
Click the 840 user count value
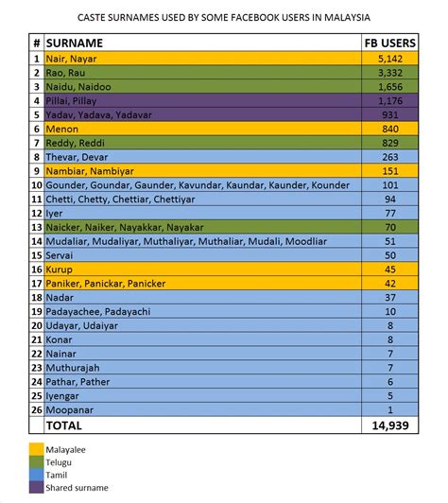(390, 129)
